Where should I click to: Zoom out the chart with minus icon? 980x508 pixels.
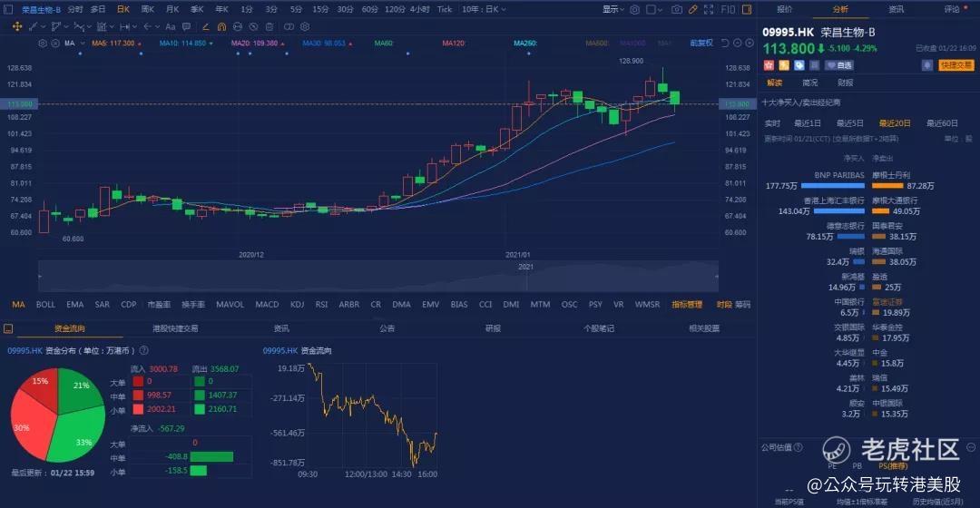click(738, 44)
